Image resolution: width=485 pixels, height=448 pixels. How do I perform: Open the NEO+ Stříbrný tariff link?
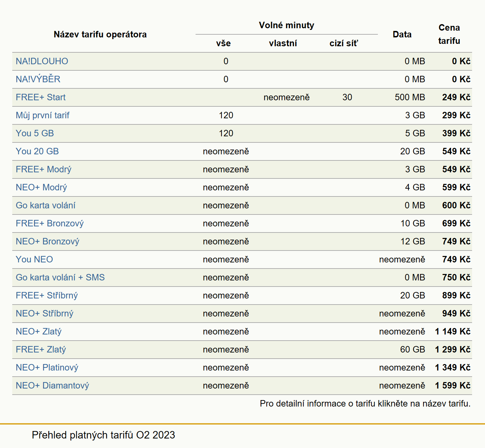click(x=45, y=313)
